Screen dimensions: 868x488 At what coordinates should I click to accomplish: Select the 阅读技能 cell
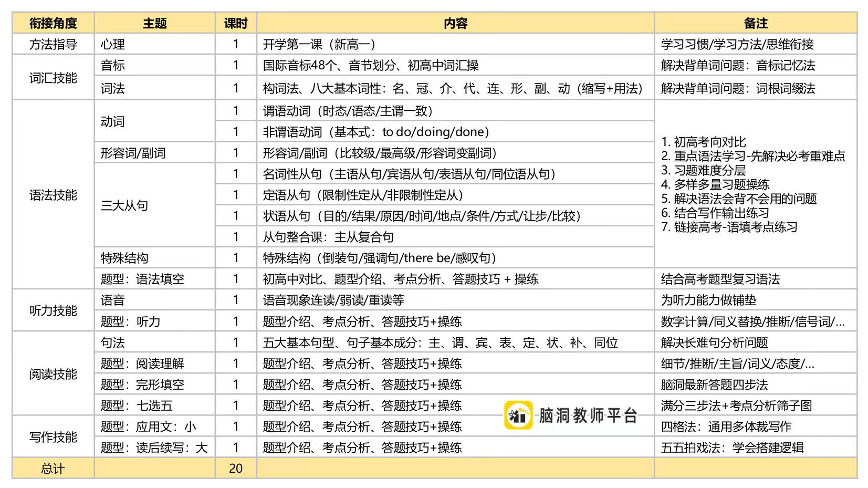53,373
